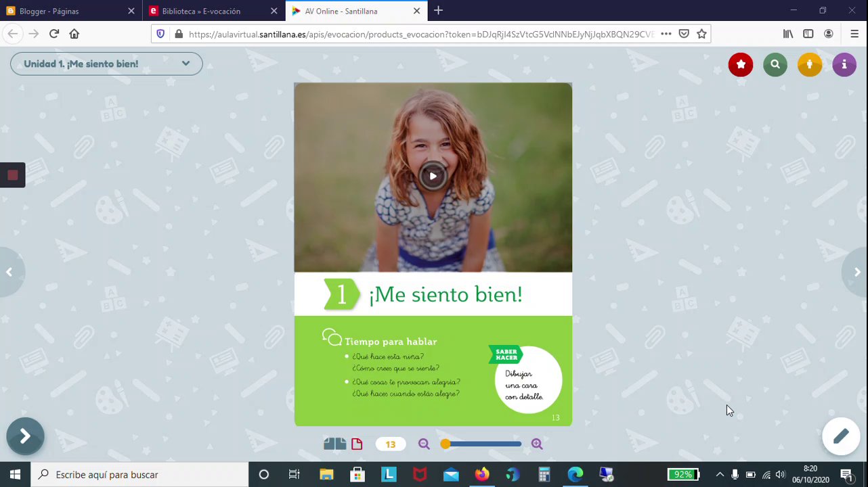868x487 pixels.
Task: Switch to single-page view
Action: point(357,444)
